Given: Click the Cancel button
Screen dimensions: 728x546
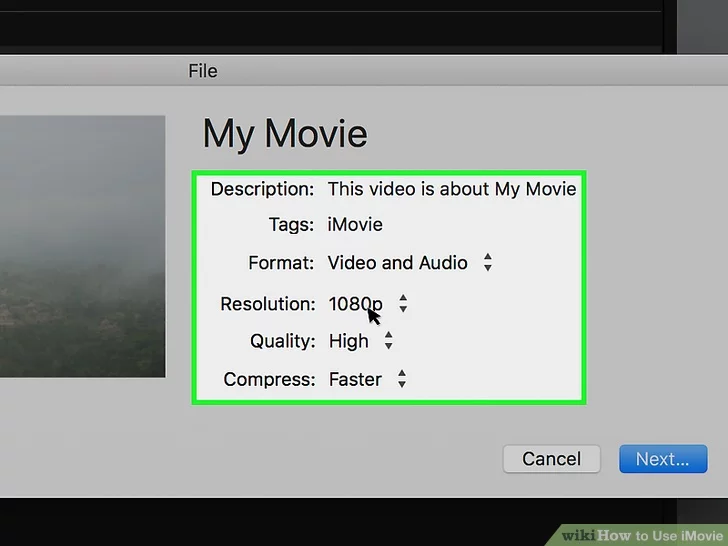Looking at the screenshot, I should point(552,459).
